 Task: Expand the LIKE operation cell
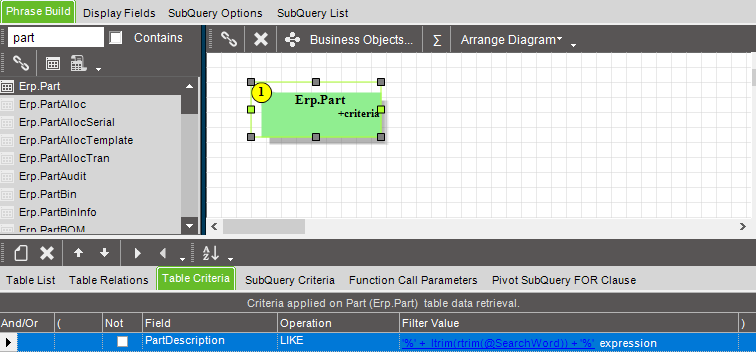pyautogui.click(x=338, y=341)
